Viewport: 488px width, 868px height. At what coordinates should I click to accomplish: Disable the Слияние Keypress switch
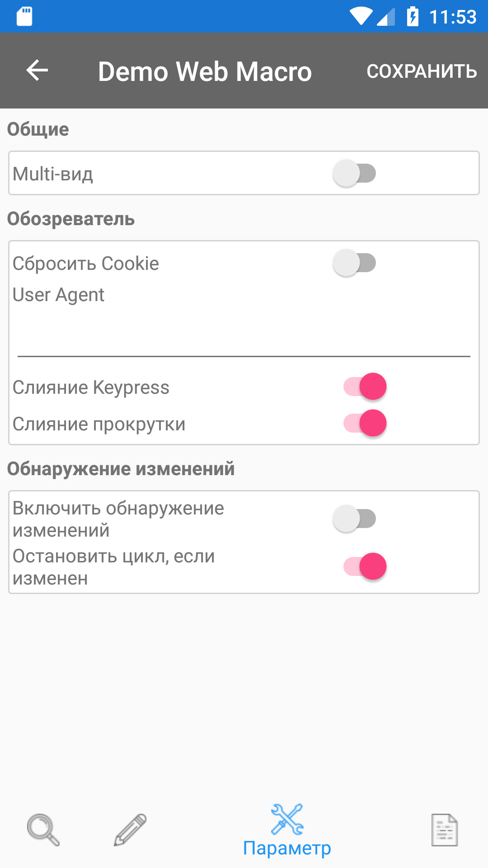[365, 387]
